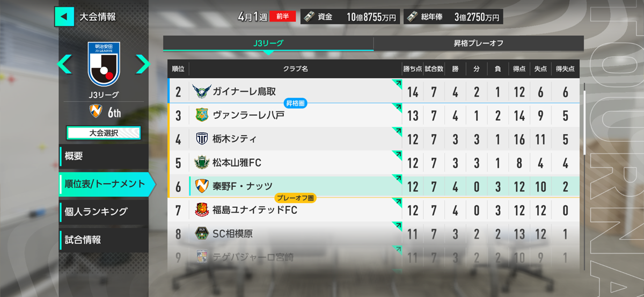644x297 pixels.
Task: Click the 松本山雅FC club crest
Action: (x=202, y=162)
